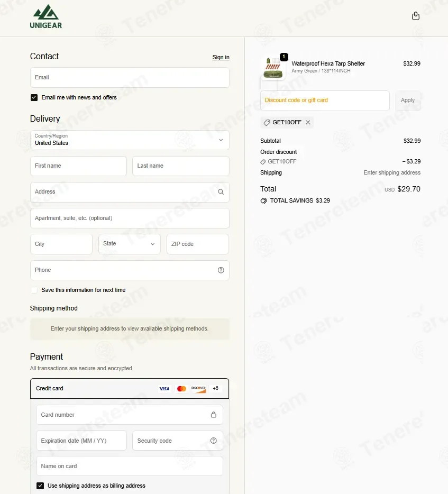This screenshot has width=448, height=494.
Task: Click the quantity badge on product image
Action: (284, 57)
